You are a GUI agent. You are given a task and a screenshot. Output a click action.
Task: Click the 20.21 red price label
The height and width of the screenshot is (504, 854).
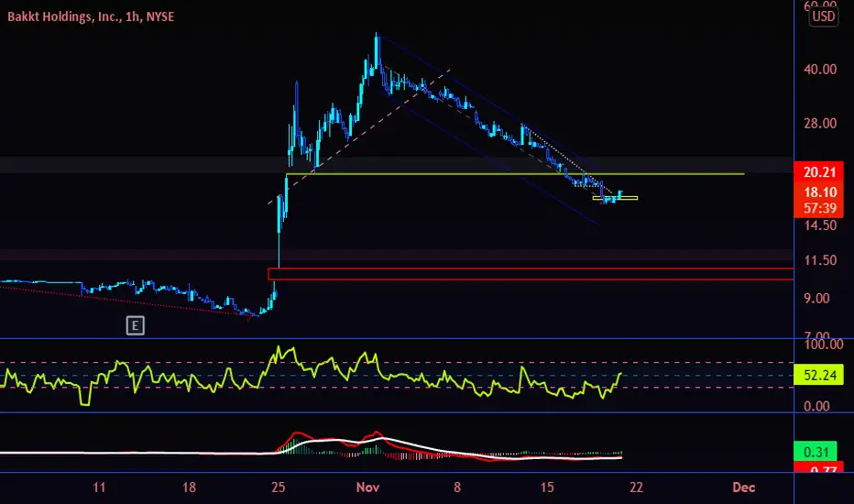point(819,172)
